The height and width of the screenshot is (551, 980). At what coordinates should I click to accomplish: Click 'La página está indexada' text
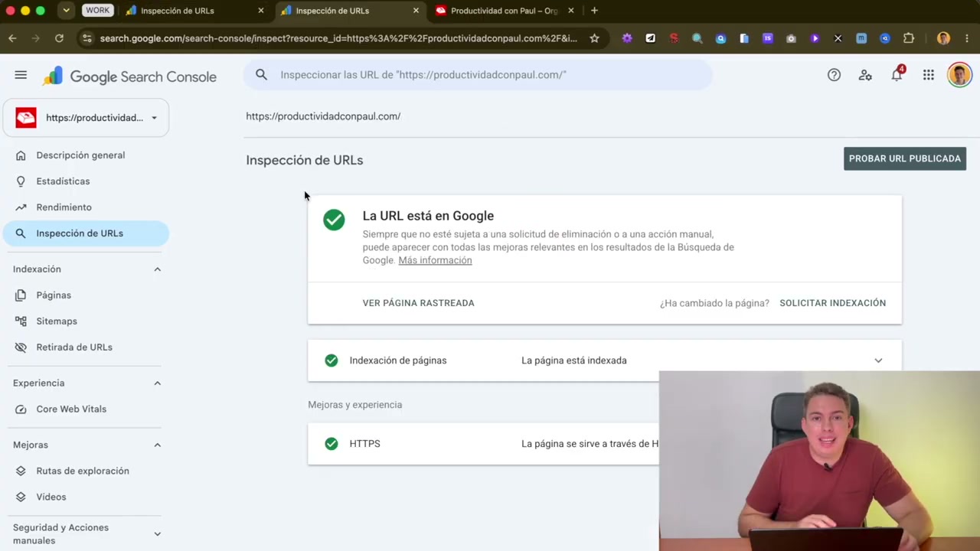coord(573,360)
